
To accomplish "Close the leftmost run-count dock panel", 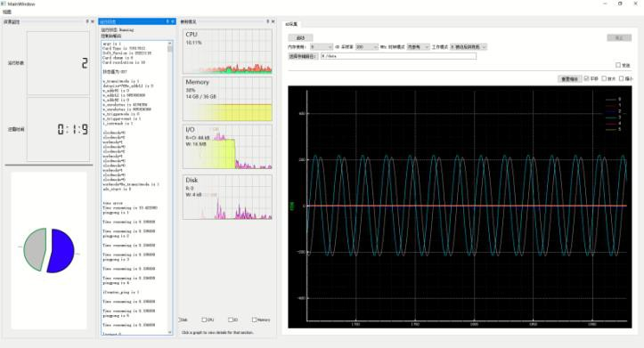I will coord(93,21).
